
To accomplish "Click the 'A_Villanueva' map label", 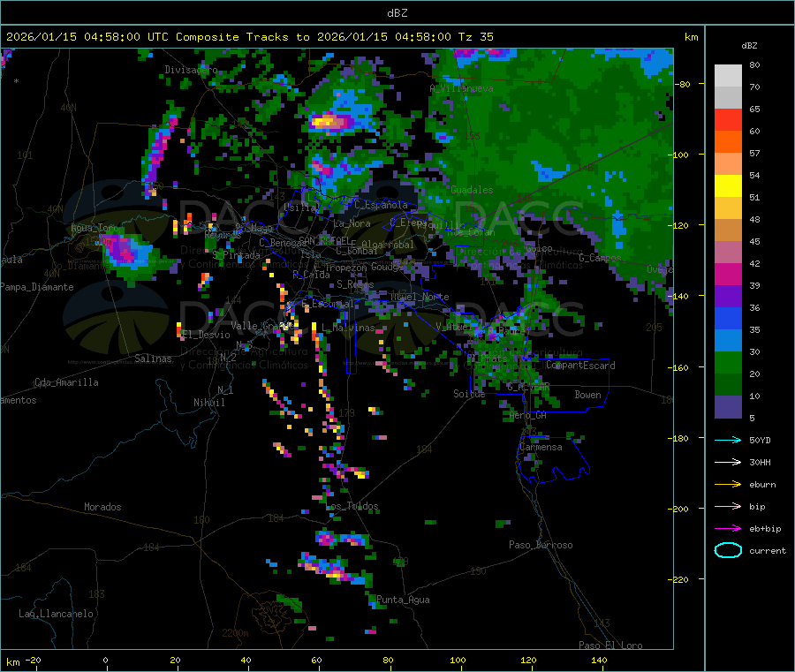I will pyautogui.click(x=461, y=88).
